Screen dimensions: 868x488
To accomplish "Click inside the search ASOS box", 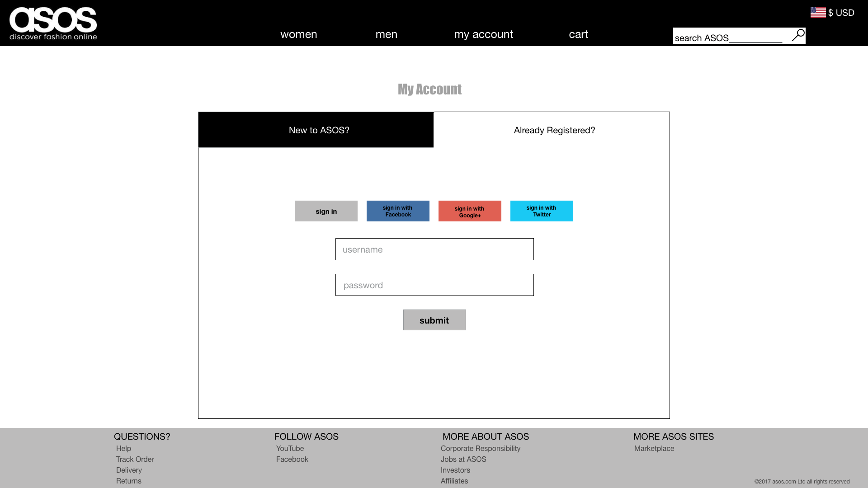I will (x=730, y=37).
